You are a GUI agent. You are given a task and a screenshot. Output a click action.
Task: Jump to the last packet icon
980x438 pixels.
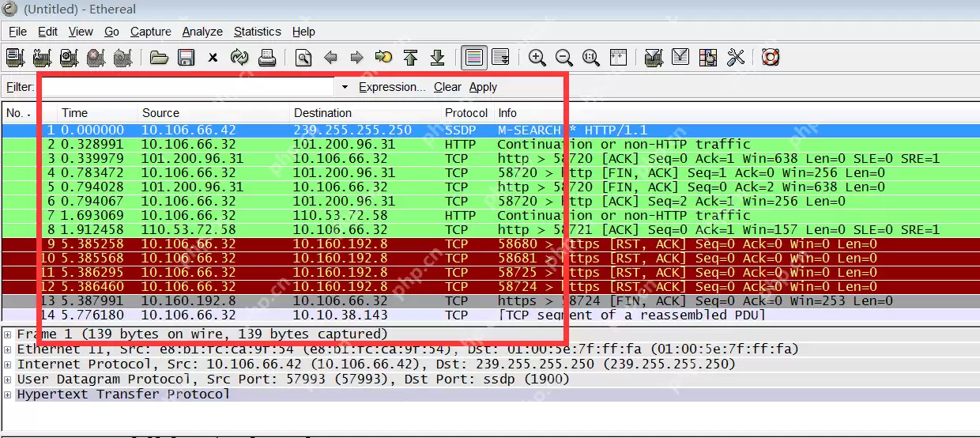pyautogui.click(x=437, y=58)
